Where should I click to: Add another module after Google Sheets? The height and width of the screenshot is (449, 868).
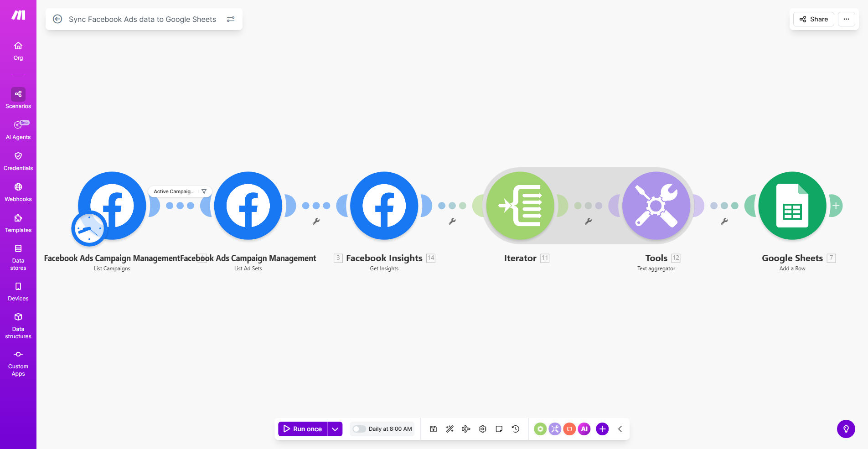click(x=836, y=206)
